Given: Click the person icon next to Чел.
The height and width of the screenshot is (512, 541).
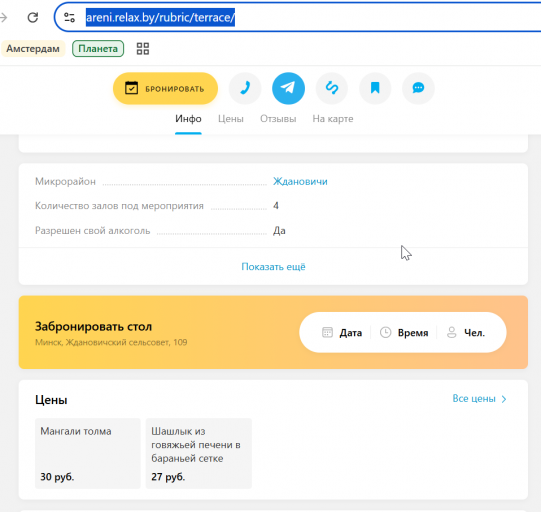Looking at the screenshot, I should pyautogui.click(x=452, y=333).
